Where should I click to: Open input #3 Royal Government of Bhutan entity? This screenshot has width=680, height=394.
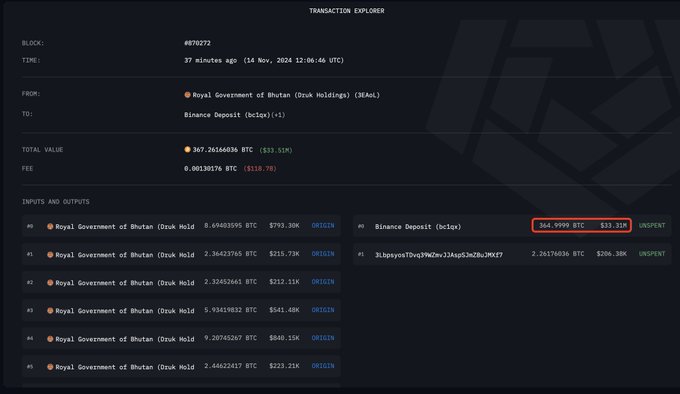125,311
